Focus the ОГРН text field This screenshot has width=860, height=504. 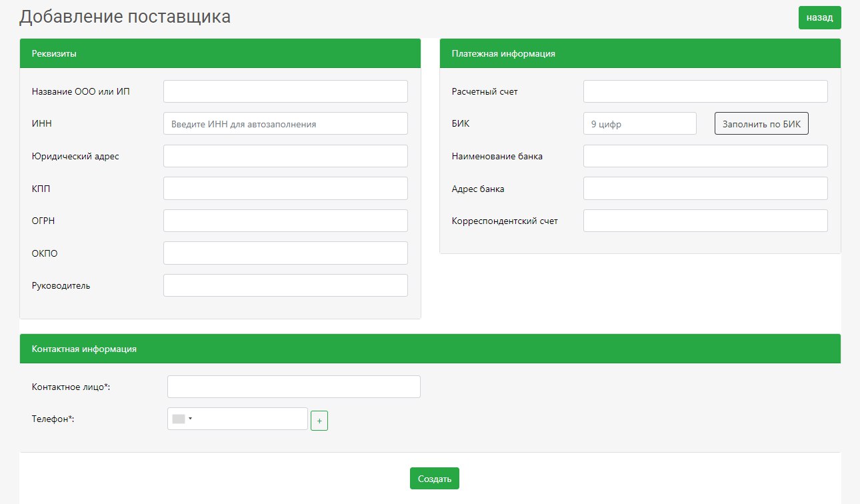tap(285, 221)
